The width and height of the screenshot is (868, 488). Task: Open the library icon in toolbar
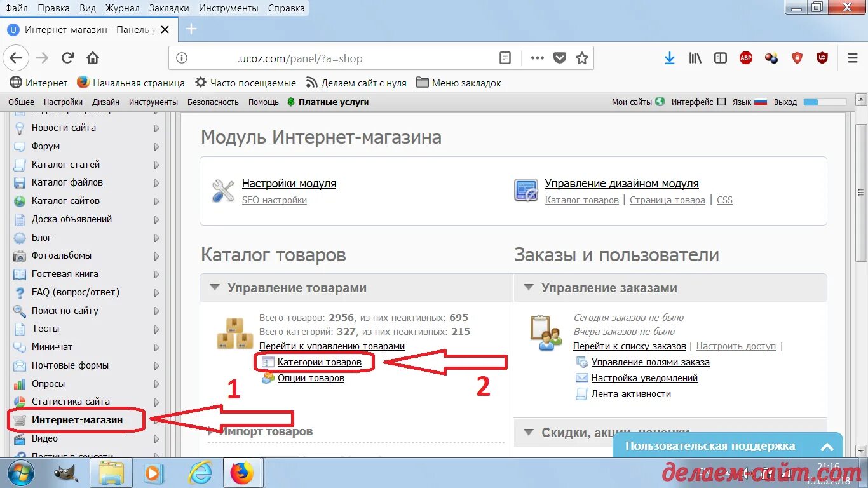tap(695, 58)
